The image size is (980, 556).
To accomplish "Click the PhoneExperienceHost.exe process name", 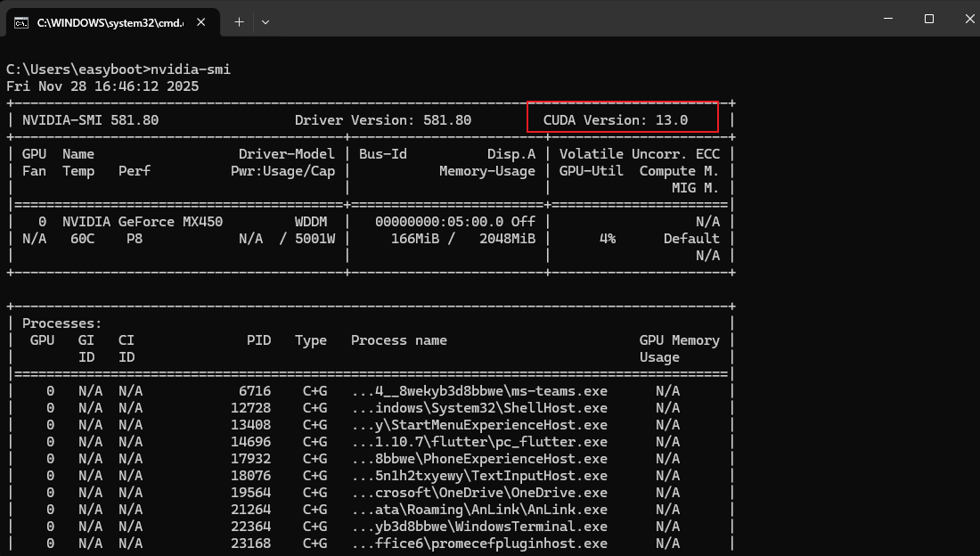I will [x=478, y=459].
